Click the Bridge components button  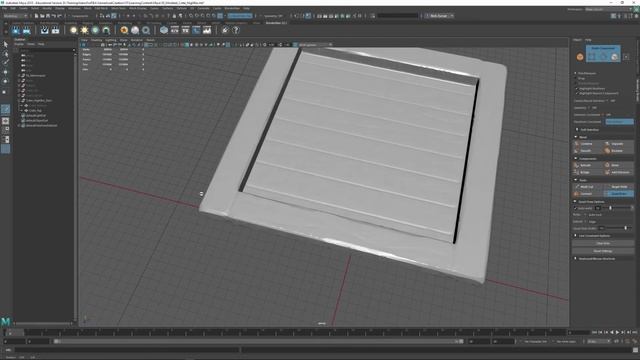(x=588, y=172)
